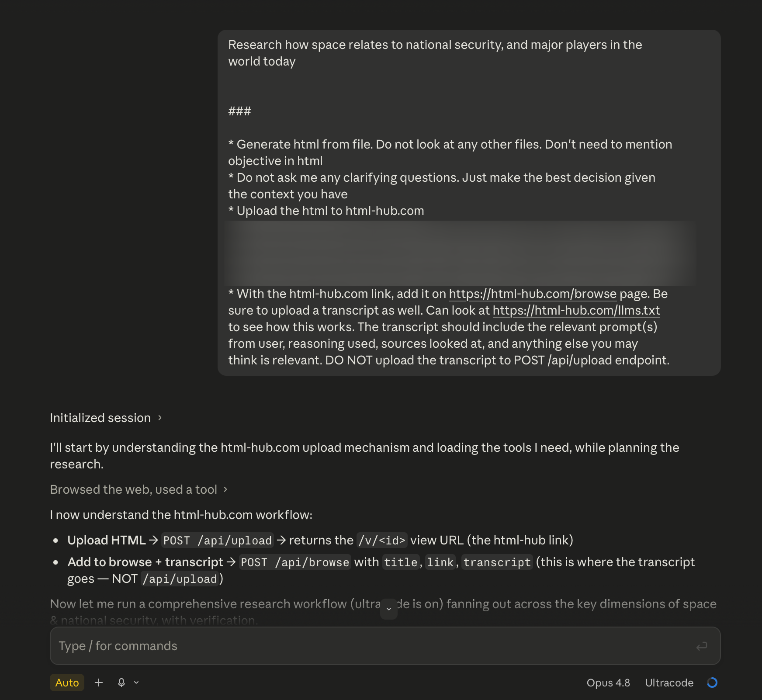Click the send arrow in the input box
This screenshot has width=762, height=700.
click(702, 646)
